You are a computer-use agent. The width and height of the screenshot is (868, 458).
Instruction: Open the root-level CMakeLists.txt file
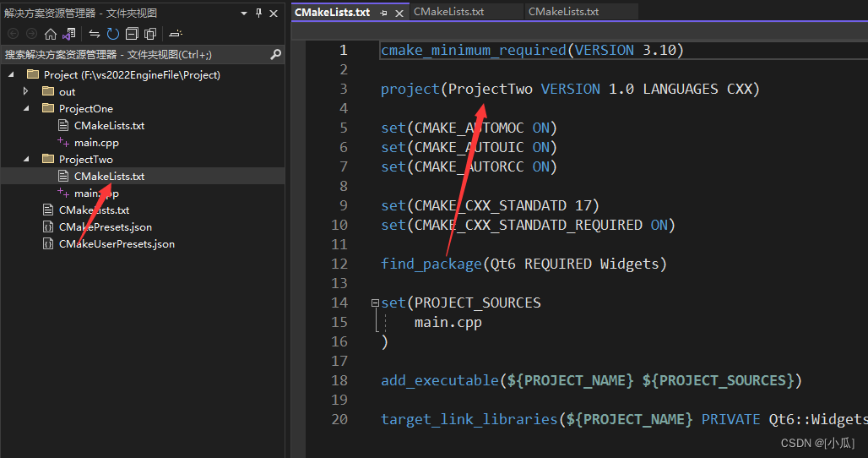94,210
